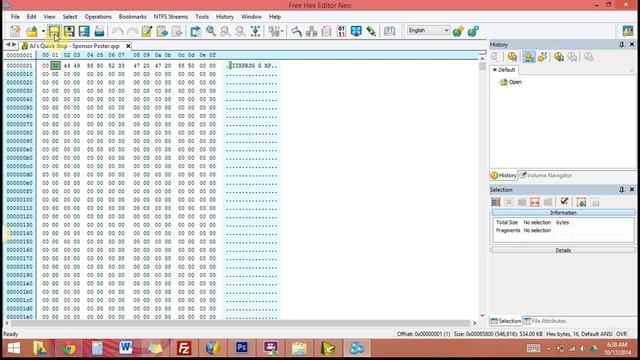Open the View menu
Image resolution: width=640 pixels, height=360 pixels.
[49, 17]
